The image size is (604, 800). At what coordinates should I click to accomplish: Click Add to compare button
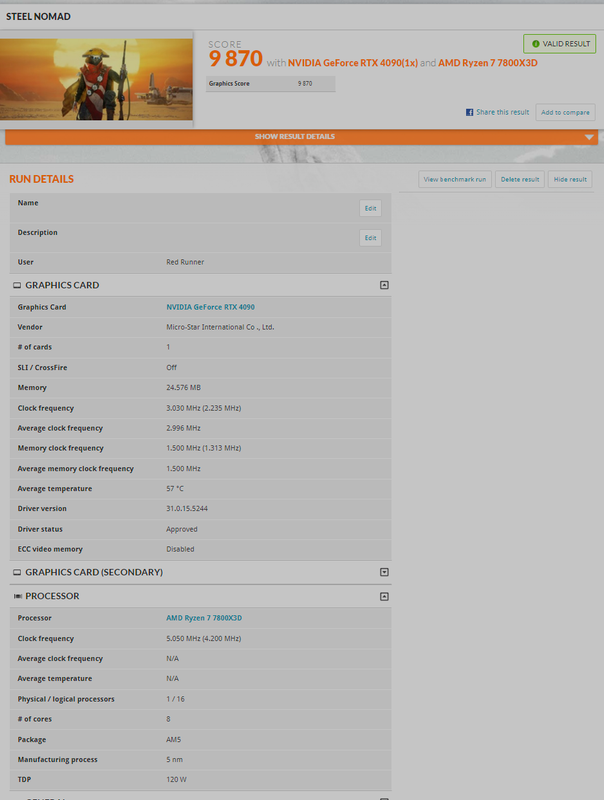[565, 112]
